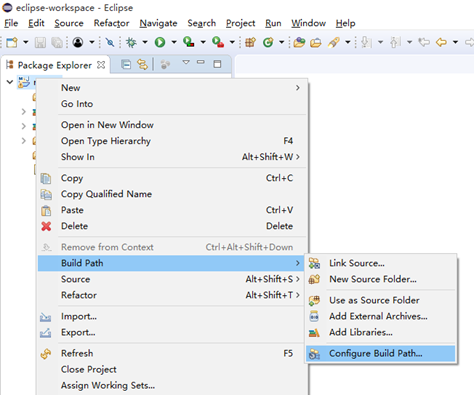This screenshot has width=474, height=395.
Task: Select Import... from context menu
Action: click(172, 317)
